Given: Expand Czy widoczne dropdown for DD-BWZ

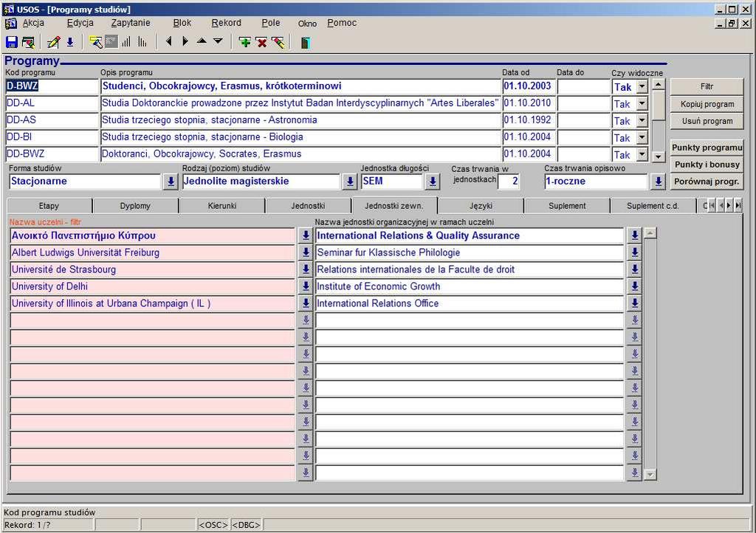Looking at the screenshot, I should click(642, 154).
